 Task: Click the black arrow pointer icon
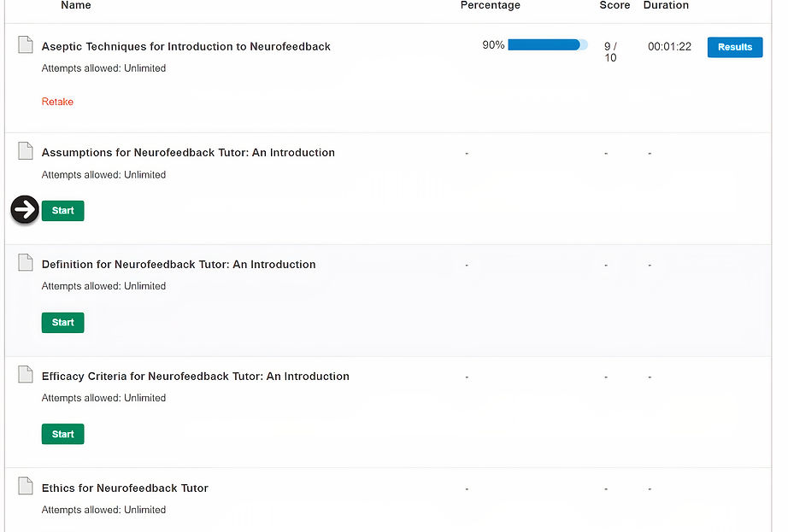coord(25,209)
